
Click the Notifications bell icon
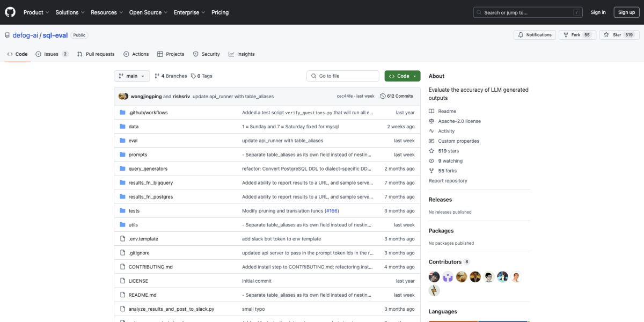(520, 35)
